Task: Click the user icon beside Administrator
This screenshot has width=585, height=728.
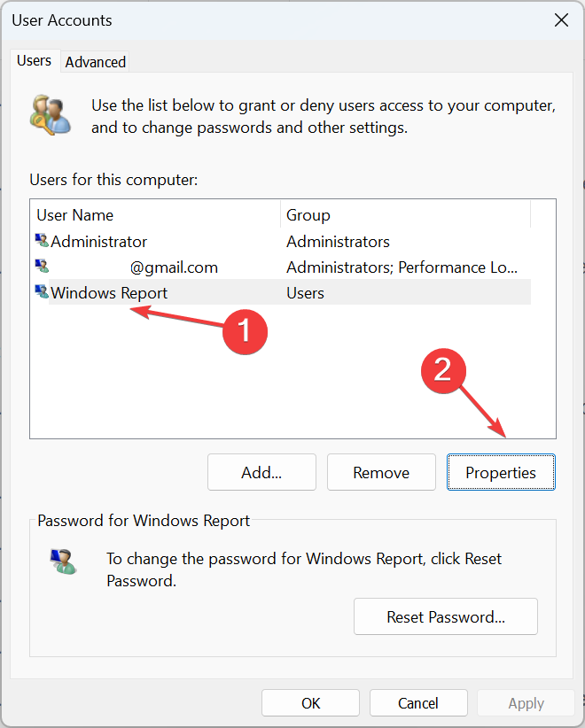Action: click(41, 241)
